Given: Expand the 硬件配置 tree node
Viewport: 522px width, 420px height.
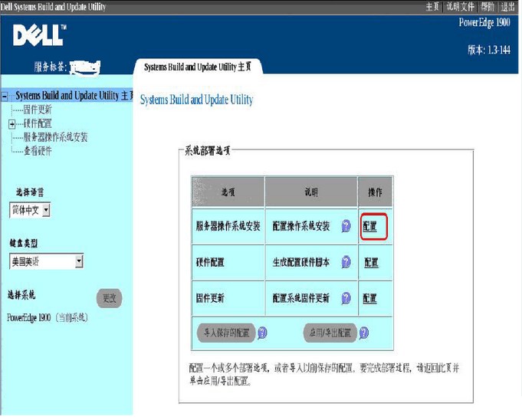Looking at the screenshot, I should (12, 124).
